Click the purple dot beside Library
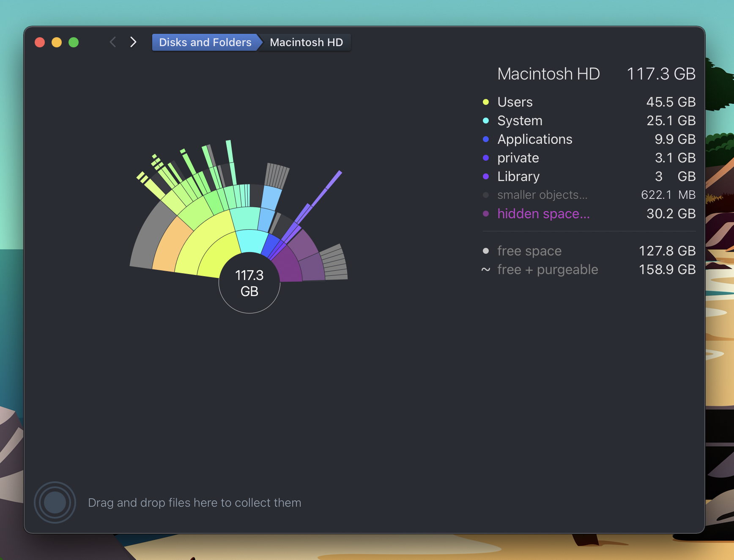The height and width of the screenshot is (560, 734). (485, 176)
